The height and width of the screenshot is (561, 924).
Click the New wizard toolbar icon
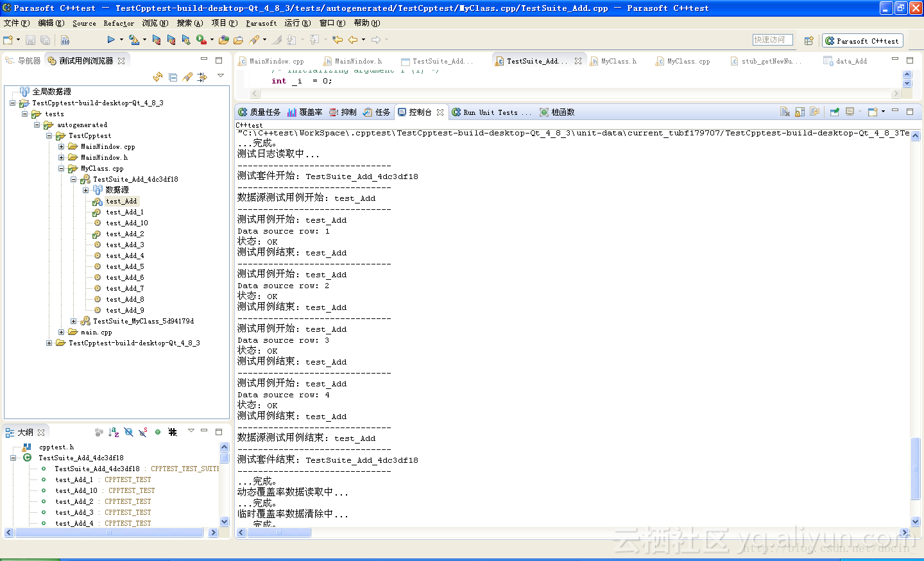tap(9, 40)
